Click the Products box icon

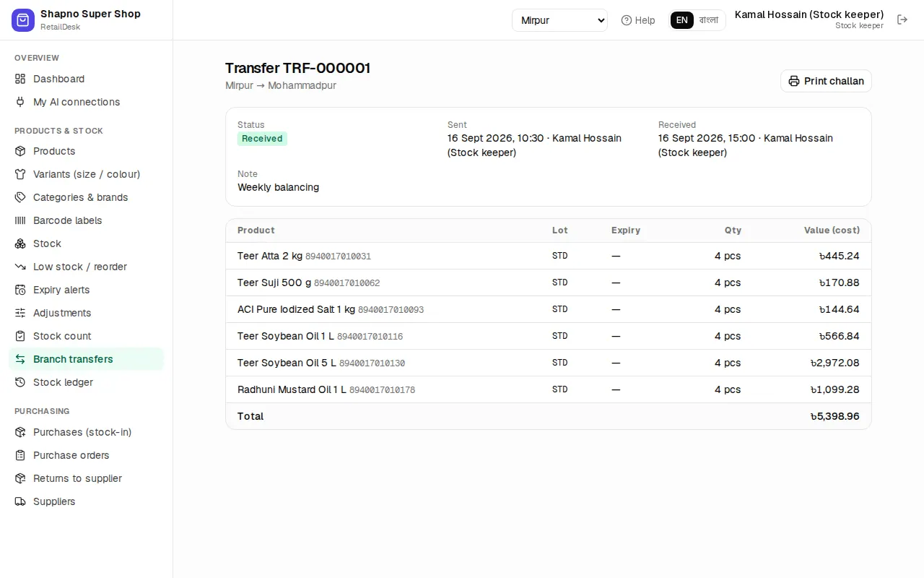tap(20, 151)
